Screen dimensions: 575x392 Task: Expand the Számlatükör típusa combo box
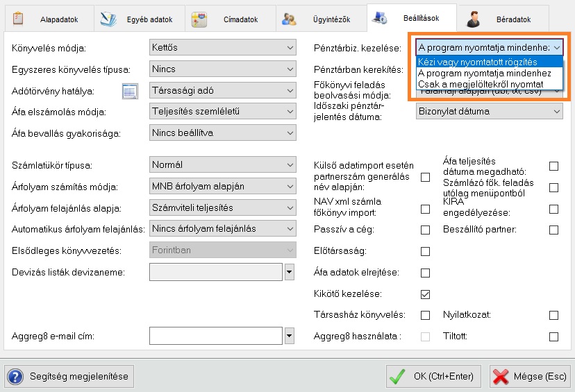click(x=223, y=165)
